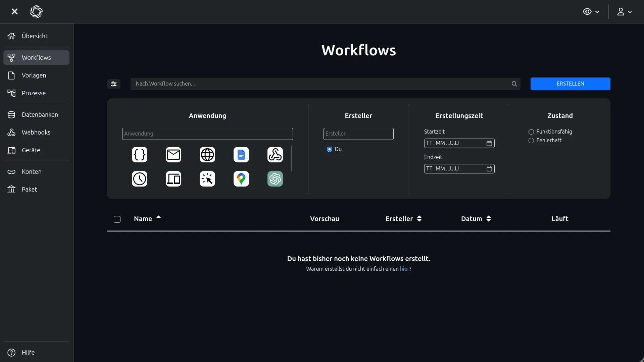
Task: Go to Datenbanken in the sidebar
Action: (x=40, y=115)
